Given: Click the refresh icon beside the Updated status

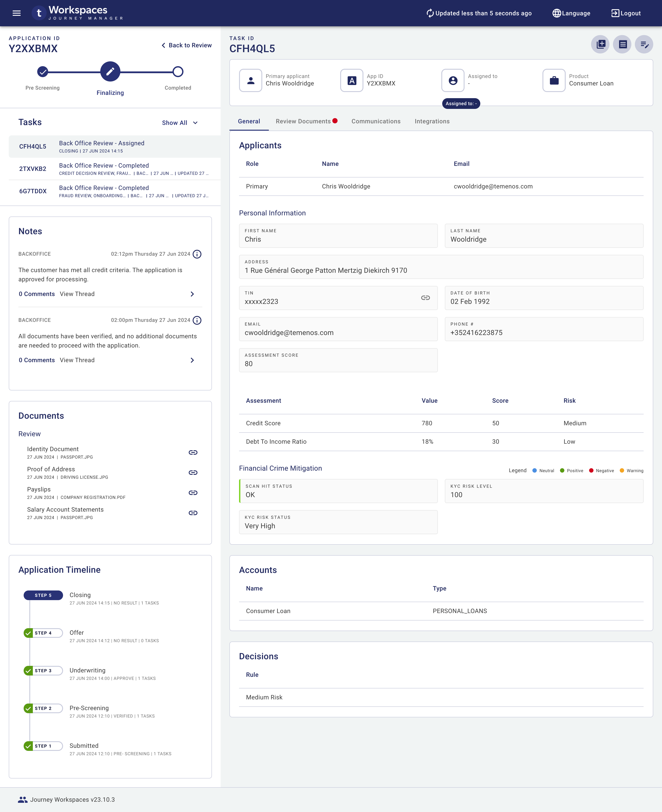Looking at the screenshot, I should point(430,13).
